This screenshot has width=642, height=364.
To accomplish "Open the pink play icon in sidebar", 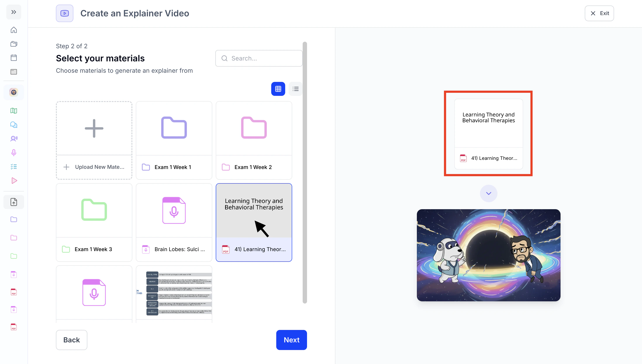I will (14, 181).
